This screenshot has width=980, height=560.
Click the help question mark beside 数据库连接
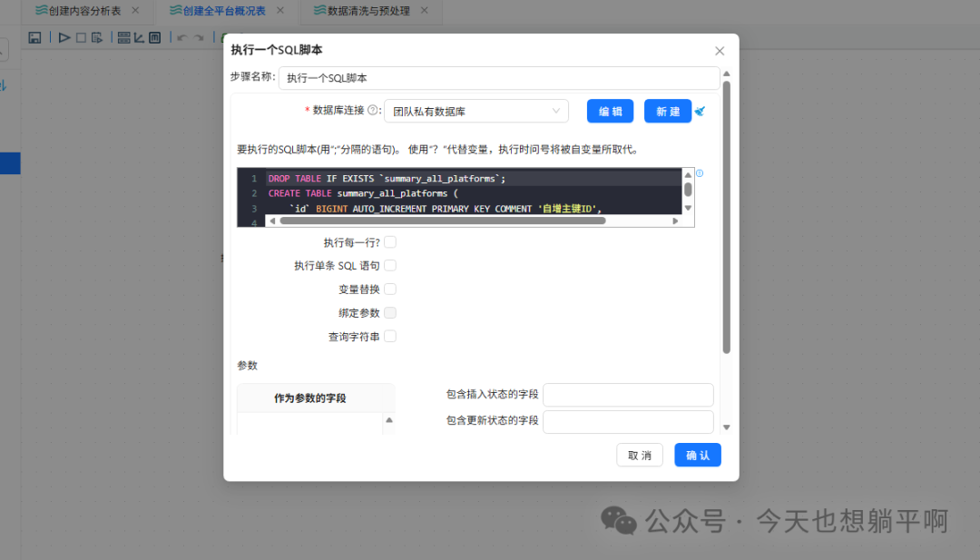373,110
